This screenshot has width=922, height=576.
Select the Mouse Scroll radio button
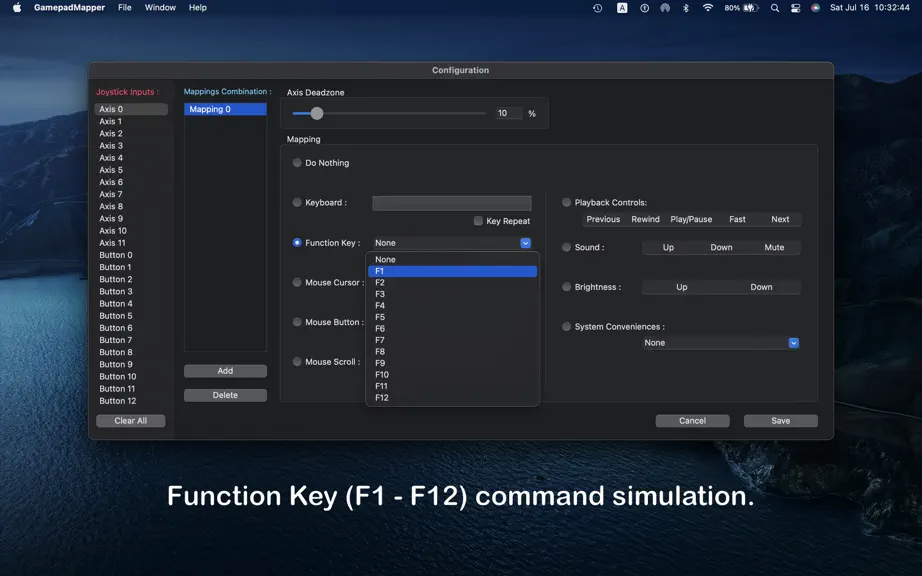click(x=297, y=361)
